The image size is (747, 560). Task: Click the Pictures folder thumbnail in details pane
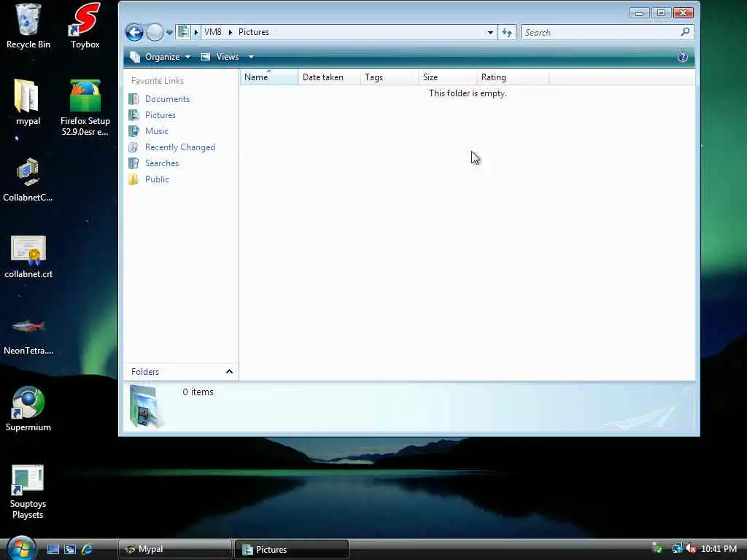(x=146, y=407)
